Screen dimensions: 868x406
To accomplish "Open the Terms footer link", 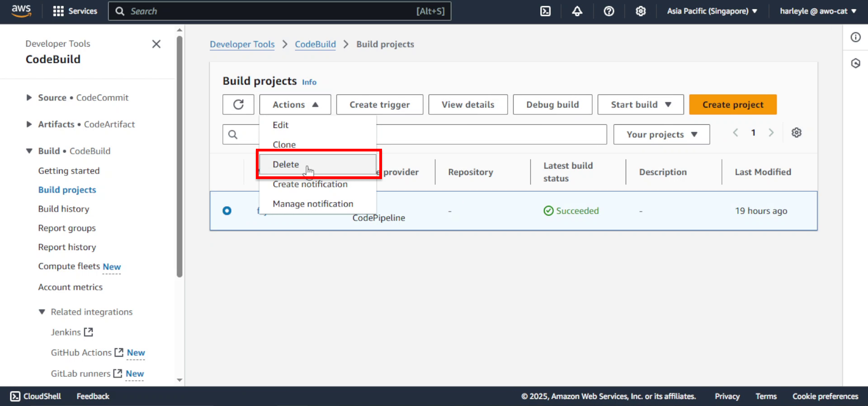I will (766, 397).
